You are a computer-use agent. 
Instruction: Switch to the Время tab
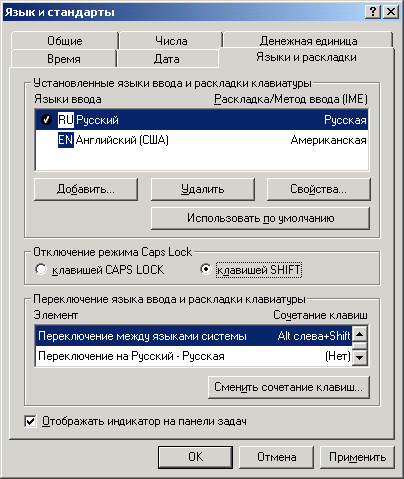64,59
